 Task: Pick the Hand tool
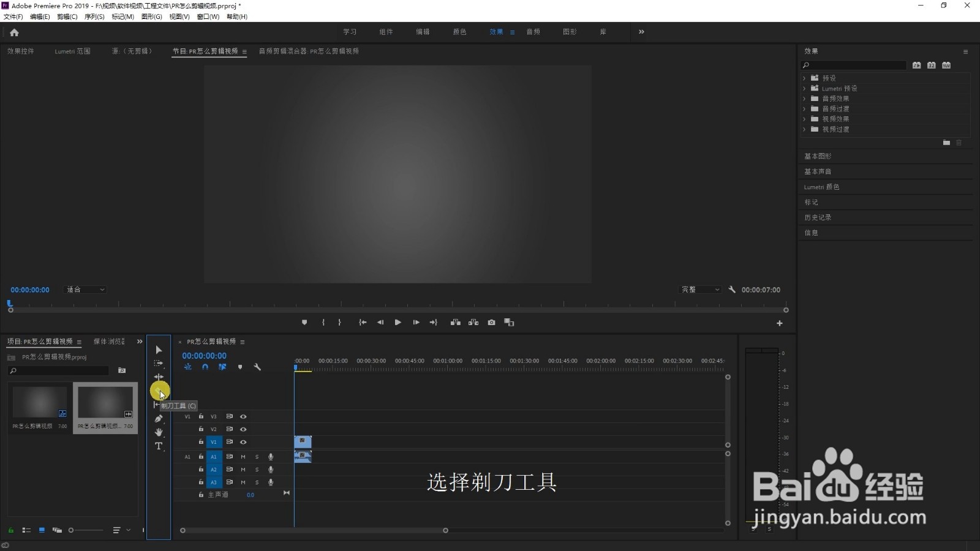click(158, 432)
